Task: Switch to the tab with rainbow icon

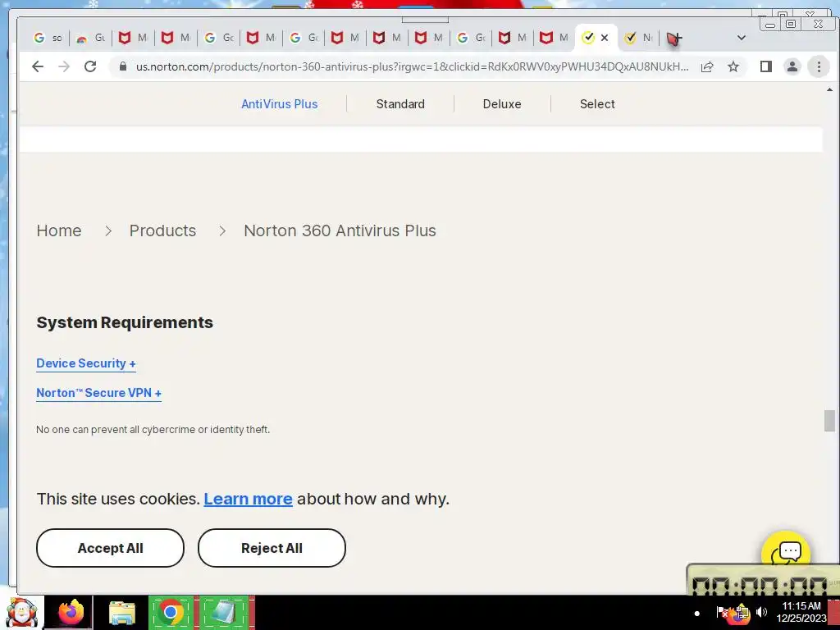Action: coord(90,38)
